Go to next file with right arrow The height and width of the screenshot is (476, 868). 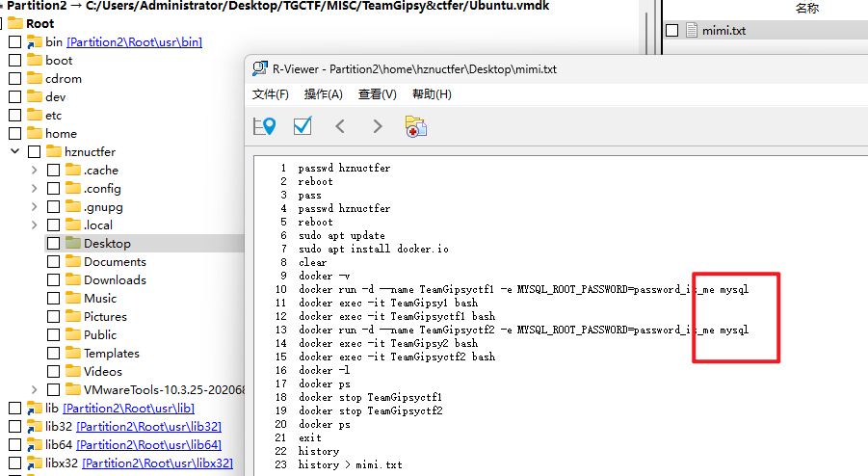[378, 127]
